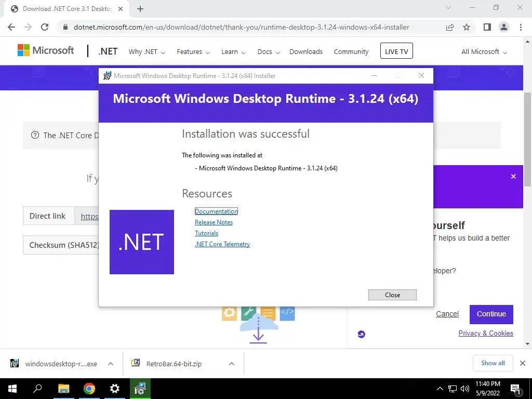Screen dimensions: 532x399
Task: Click the purple survey logo icon
Action: coord(362,334)
